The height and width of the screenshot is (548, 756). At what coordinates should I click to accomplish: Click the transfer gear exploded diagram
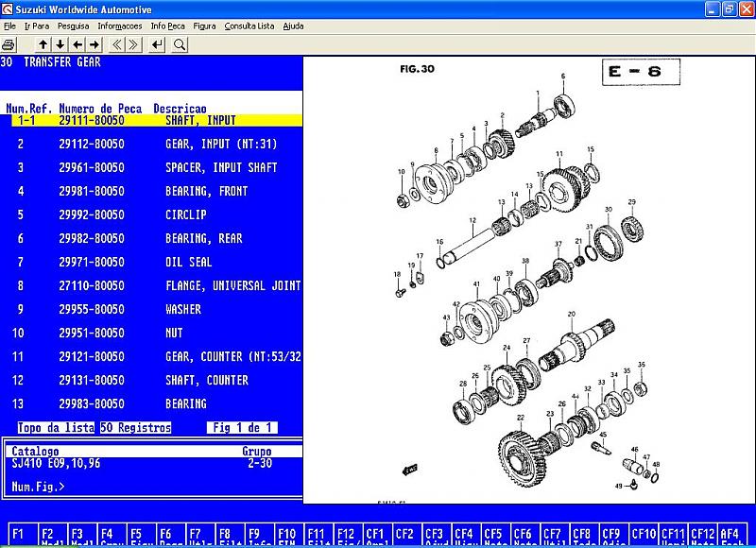tap(528, 280)
